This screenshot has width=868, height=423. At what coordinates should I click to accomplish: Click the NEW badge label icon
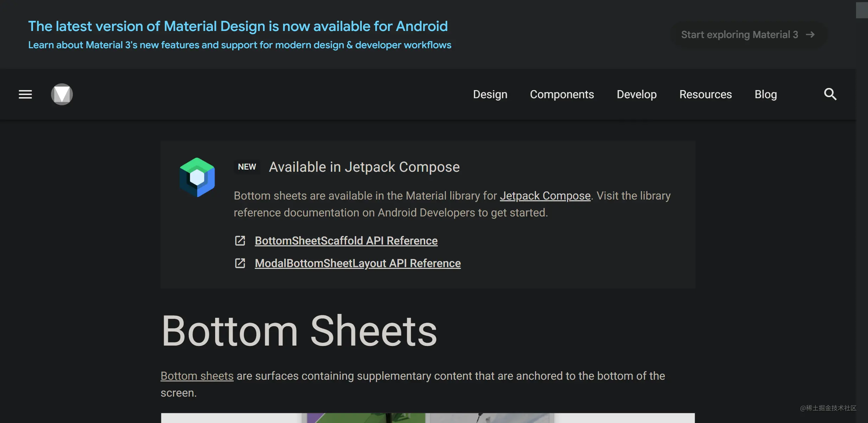pos(246,166)
